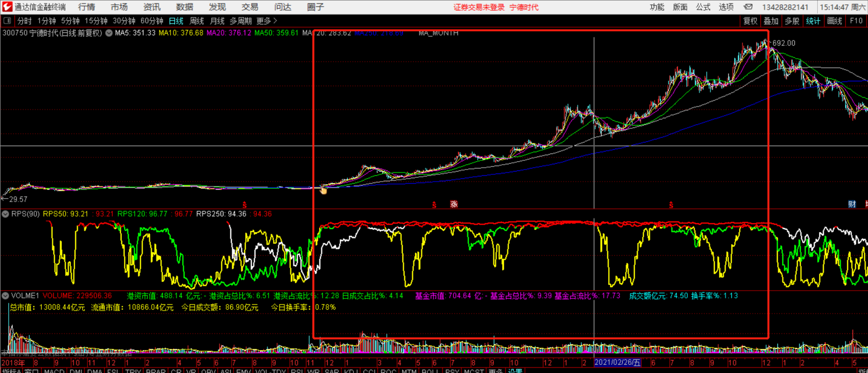The width and height of the screenshot is (868, 373).
Task: Click the red 涨 marker on chart
Action: [454, 204]
